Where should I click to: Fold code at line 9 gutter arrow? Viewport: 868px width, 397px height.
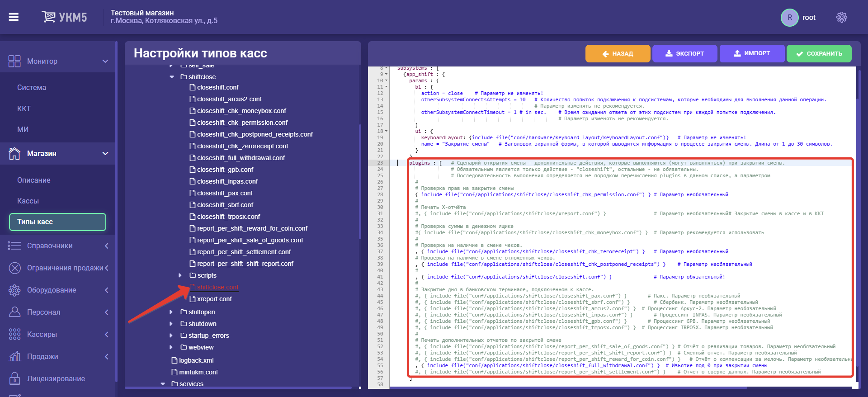[x=386, y=74]
